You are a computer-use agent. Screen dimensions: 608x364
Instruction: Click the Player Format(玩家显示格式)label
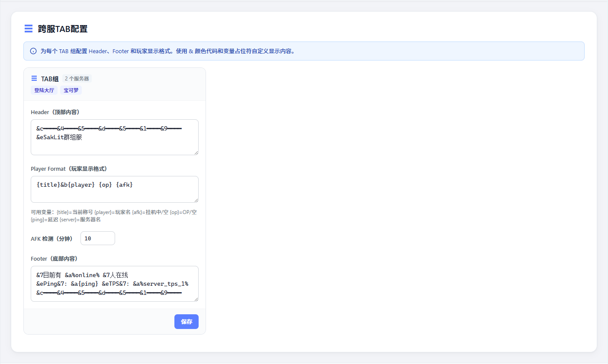tap(69, 169)
